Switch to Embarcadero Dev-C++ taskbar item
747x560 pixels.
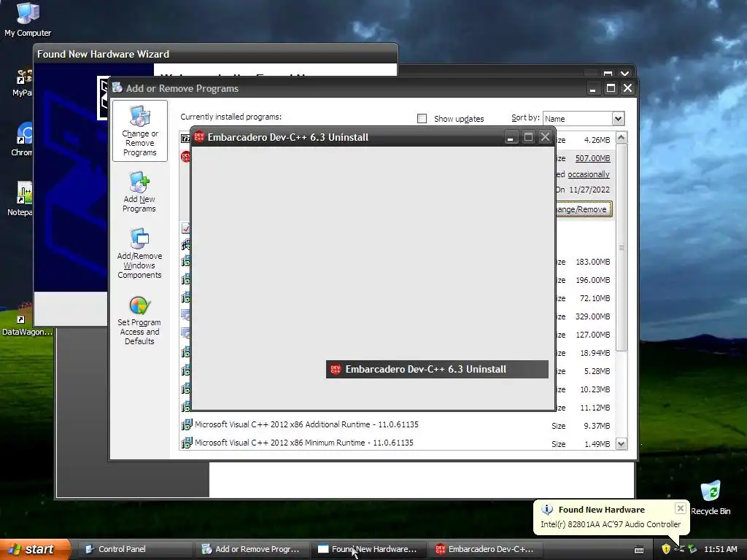point(485,549)
